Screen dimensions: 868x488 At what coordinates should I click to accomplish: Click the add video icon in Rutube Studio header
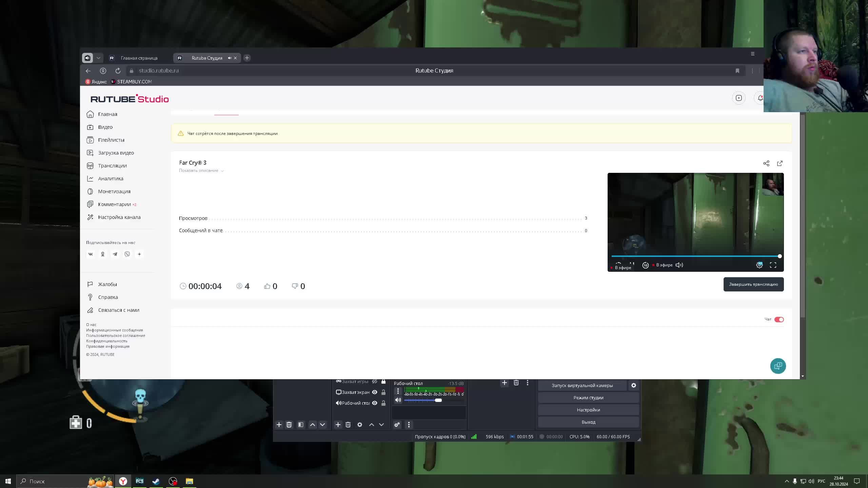point(739,98)
